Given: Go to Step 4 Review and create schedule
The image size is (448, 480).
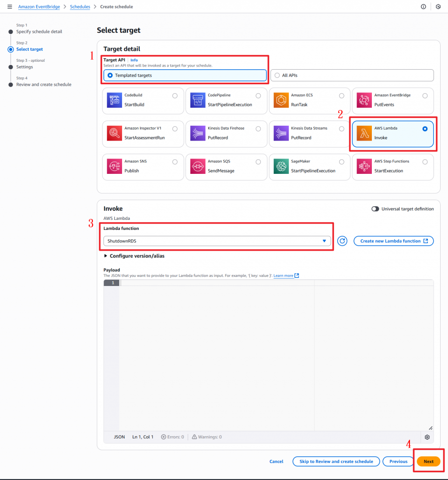Looking at the screenshot, I should [44, 85].
